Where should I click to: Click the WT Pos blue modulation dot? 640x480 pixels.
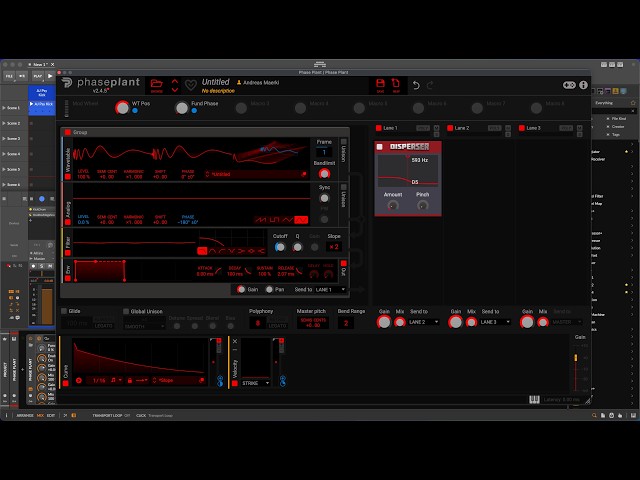[135, 111]
